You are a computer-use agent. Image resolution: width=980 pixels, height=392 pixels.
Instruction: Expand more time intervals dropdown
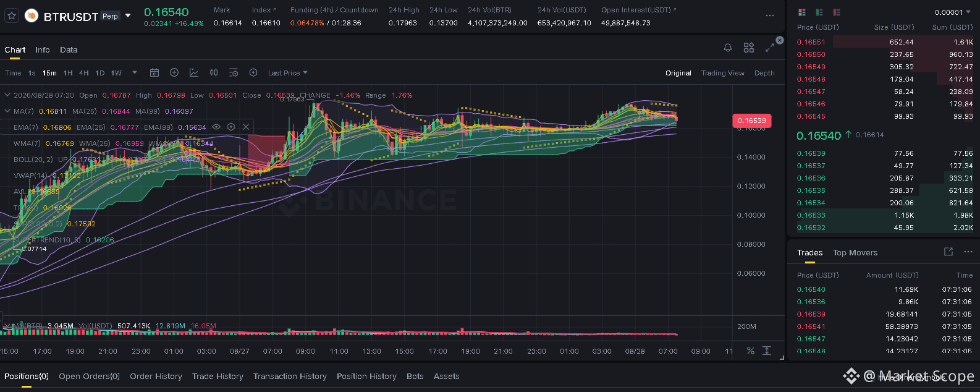pyautogui.click(x=135, y=73)
